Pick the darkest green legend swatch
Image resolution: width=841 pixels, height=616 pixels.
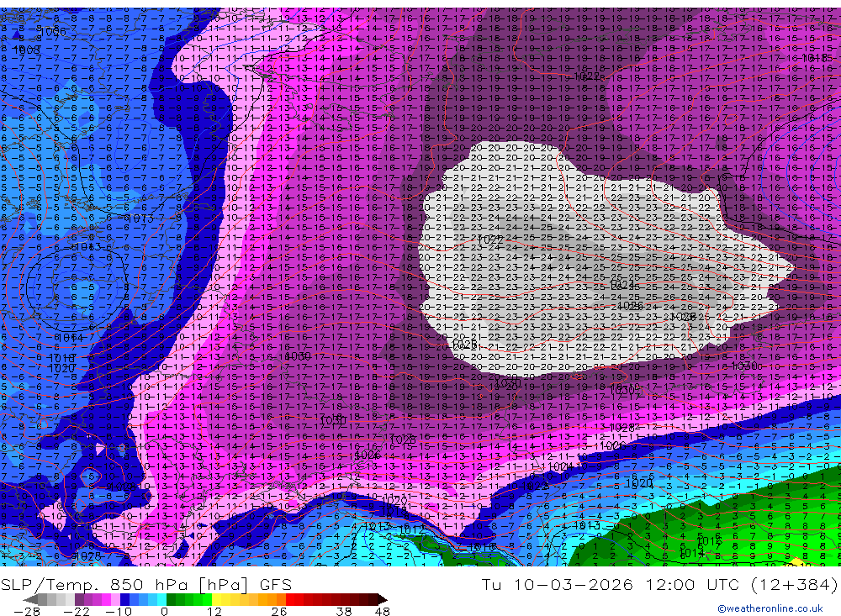pyautogui.click(x=171, y=599)
